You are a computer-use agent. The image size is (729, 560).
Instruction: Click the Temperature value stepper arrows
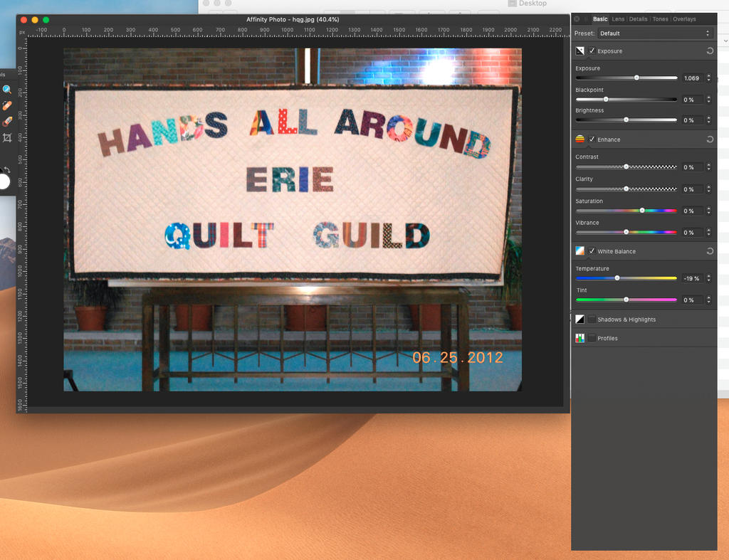[708, 278]
